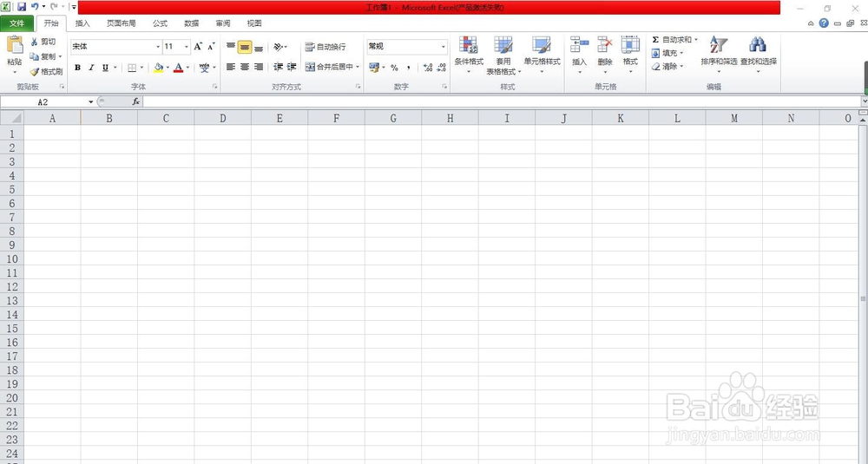This screenshot has width=868, height=464.
Task: Apply the red font color A
Action: 178,68
